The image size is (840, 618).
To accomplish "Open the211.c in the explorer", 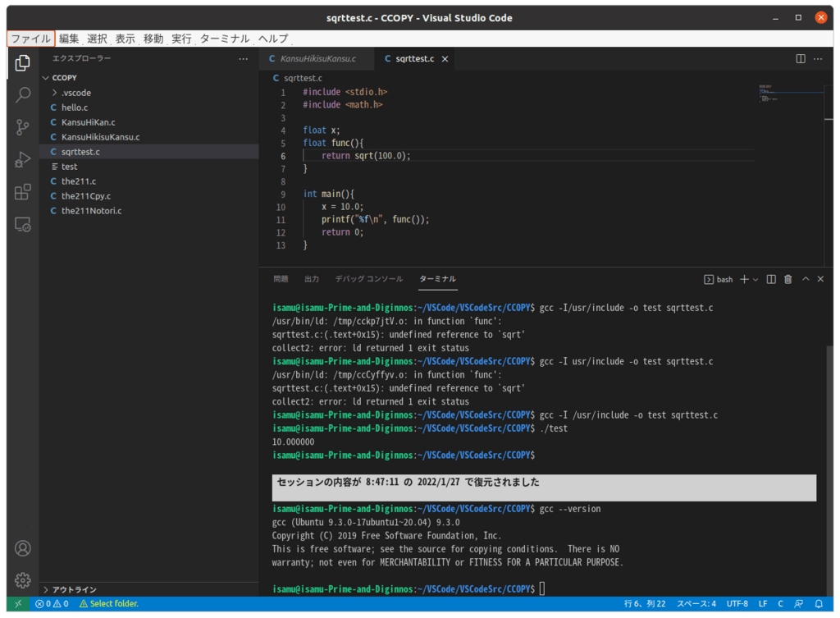I will coord(148,181).
